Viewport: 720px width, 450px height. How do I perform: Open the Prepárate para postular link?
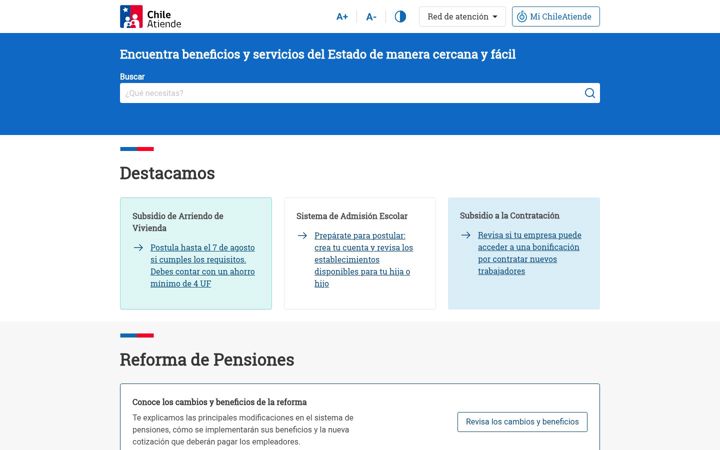click(364, 259)
